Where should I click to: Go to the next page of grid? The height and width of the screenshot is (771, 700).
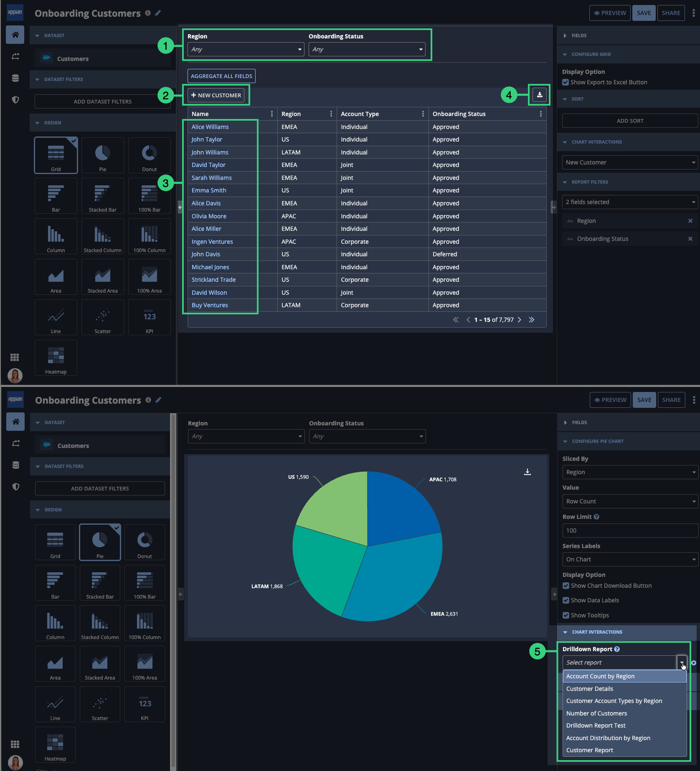[x=520, y=320]
